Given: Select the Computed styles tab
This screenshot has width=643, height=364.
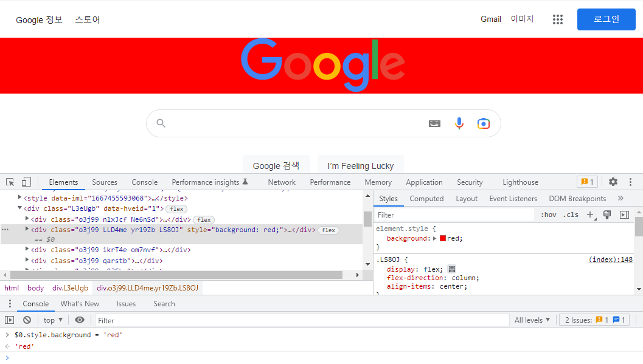Looking at the screenshot, I should (x=426, y=199).
